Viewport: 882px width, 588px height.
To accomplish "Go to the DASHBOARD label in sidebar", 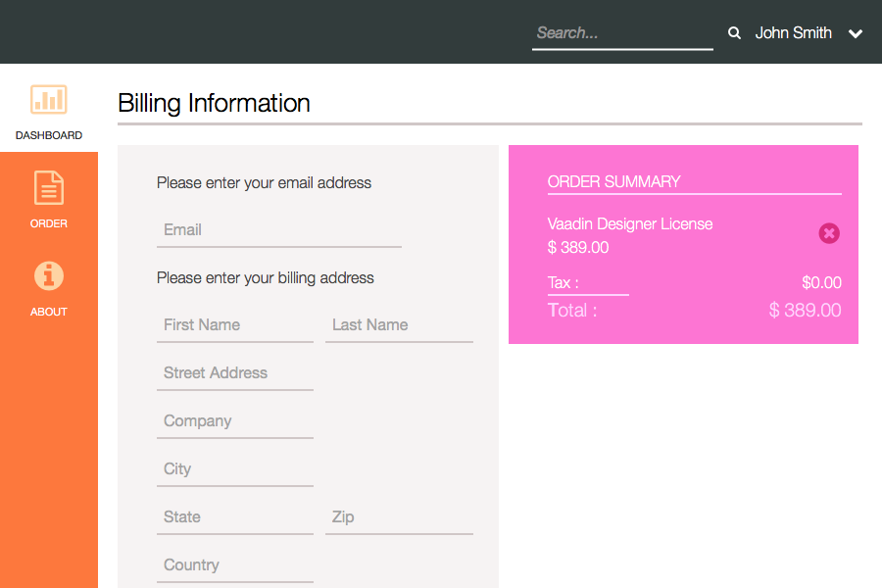I will [x=49, y=135].
